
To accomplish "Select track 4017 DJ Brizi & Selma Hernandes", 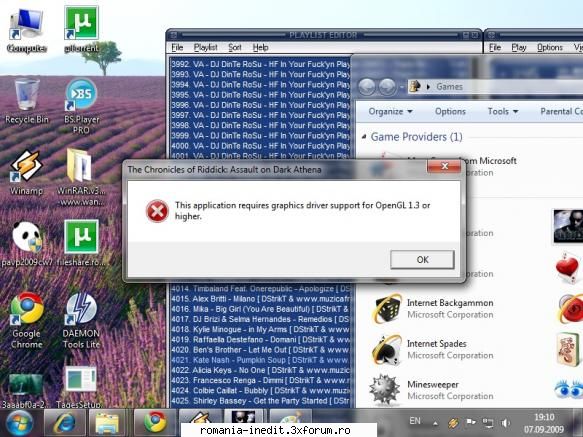I will pyautogui.click(x=260, y=319).
